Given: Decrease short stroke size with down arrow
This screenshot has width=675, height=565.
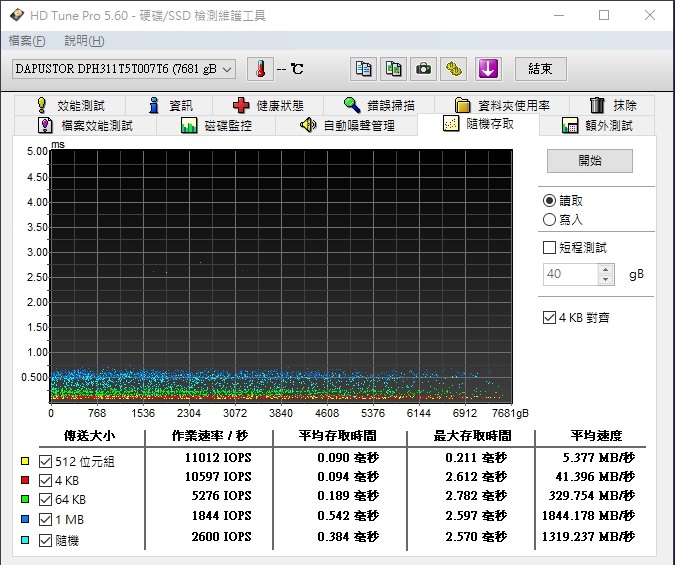Looking at the screenshot, I should click(606, 279).
